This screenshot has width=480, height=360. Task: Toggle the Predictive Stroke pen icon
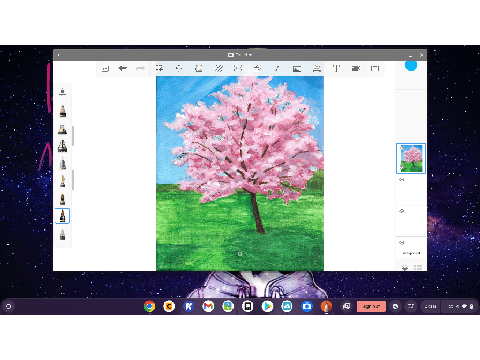tap(277, 68)
